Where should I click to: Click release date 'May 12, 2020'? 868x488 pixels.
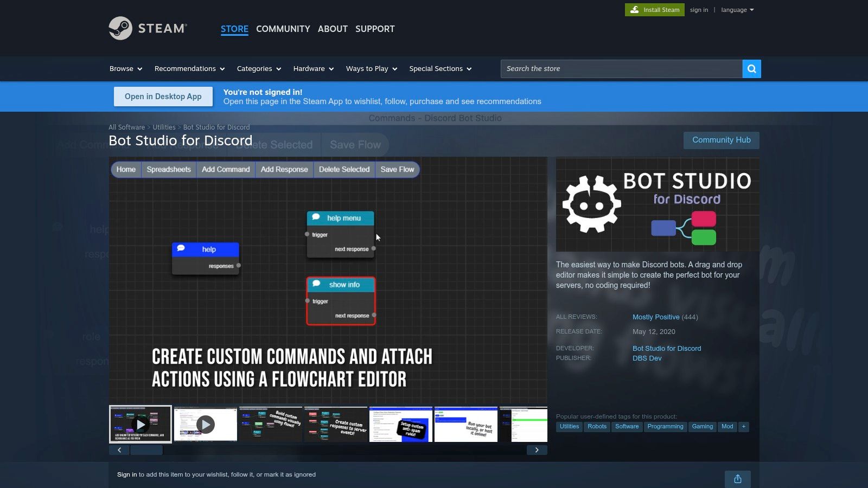(x=654, y=332)
